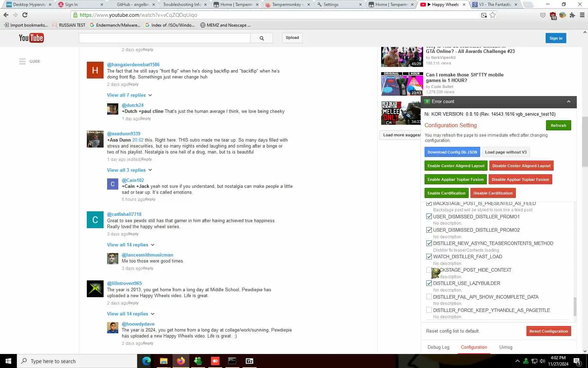
Task: Open network settings tray icon
Action: coord(534,361)
